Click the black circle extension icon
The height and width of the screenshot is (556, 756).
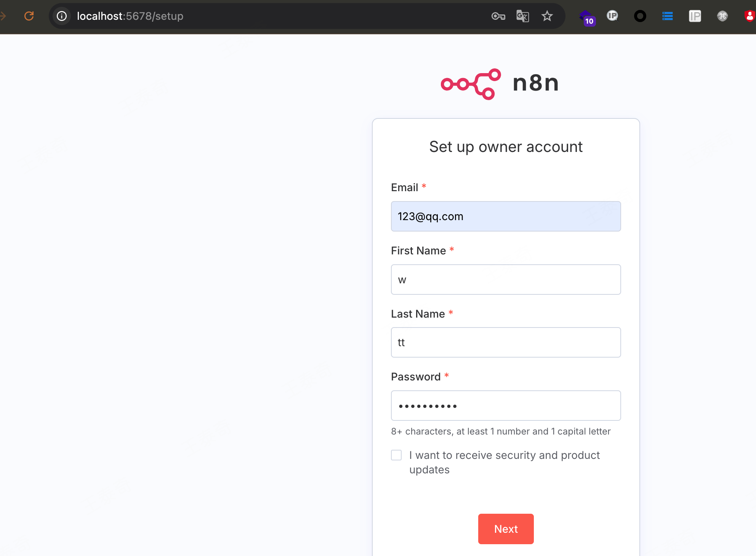coord(640,16)
